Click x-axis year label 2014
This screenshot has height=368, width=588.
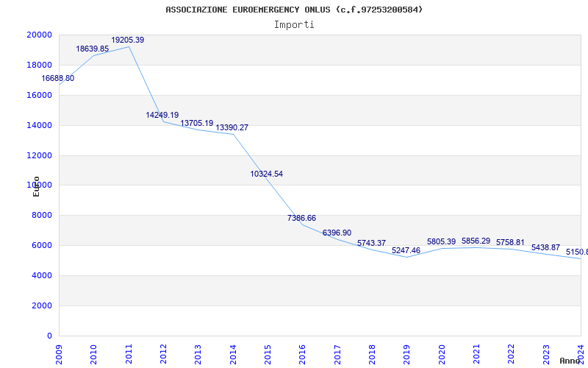point(233,353)
